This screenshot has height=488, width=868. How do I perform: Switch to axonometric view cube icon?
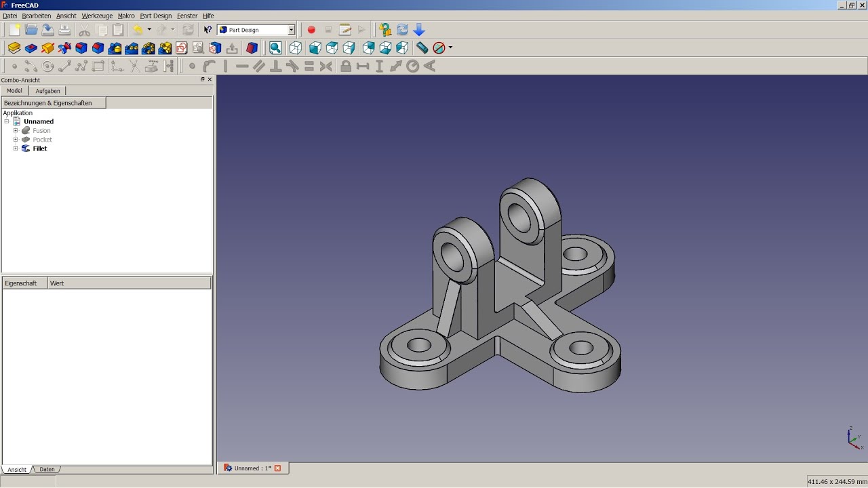(x=296, y=48)
